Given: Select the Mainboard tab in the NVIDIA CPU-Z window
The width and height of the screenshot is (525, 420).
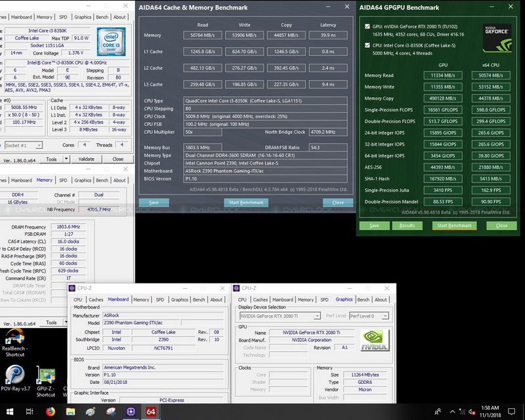Looking at the screenshot, I should pos(283,299).
